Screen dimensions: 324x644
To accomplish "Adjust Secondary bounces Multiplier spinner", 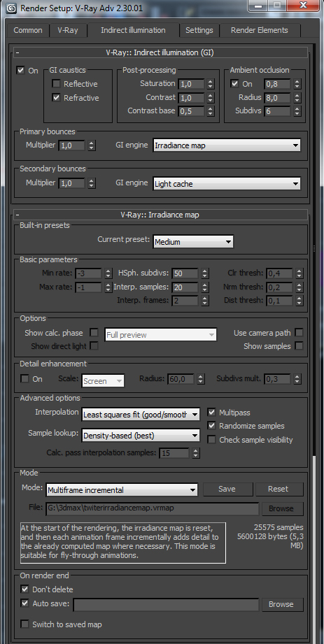I will [x=91, y=183].
